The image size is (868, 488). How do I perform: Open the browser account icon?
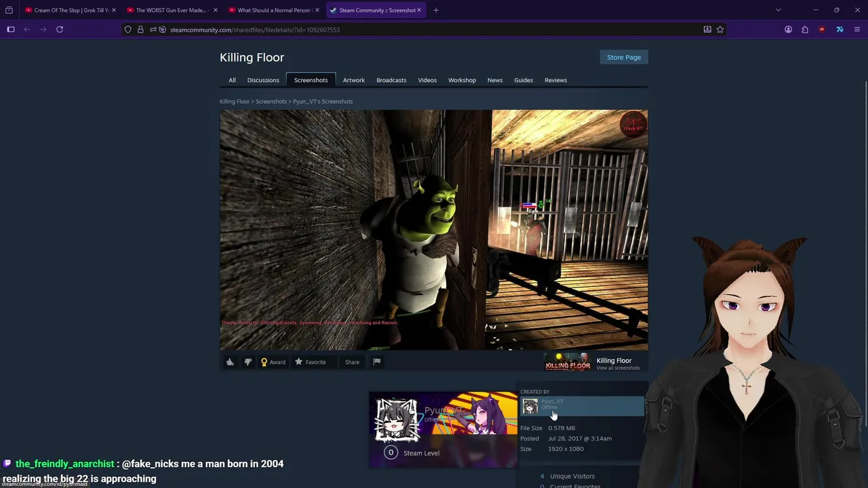point(788,30)
